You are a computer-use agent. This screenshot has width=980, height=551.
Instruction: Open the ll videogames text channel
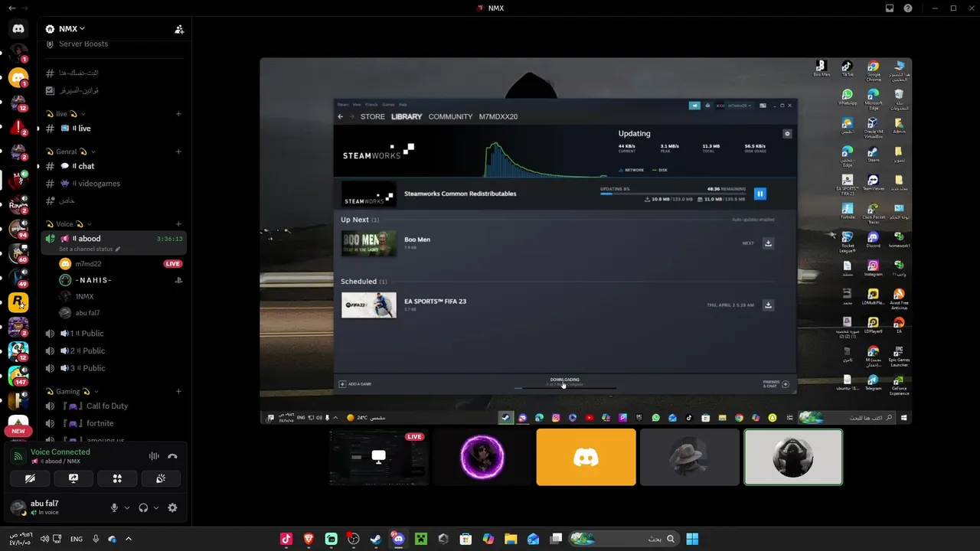[113, 184]
